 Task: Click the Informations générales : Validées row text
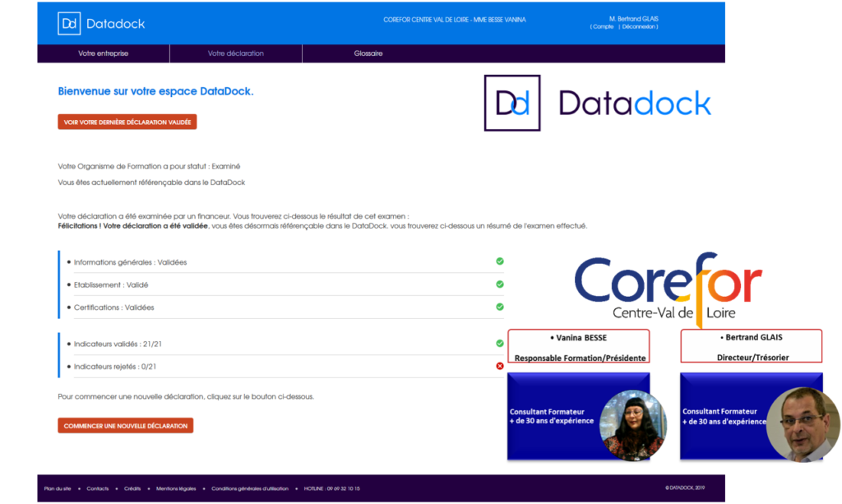coord(131,262)
